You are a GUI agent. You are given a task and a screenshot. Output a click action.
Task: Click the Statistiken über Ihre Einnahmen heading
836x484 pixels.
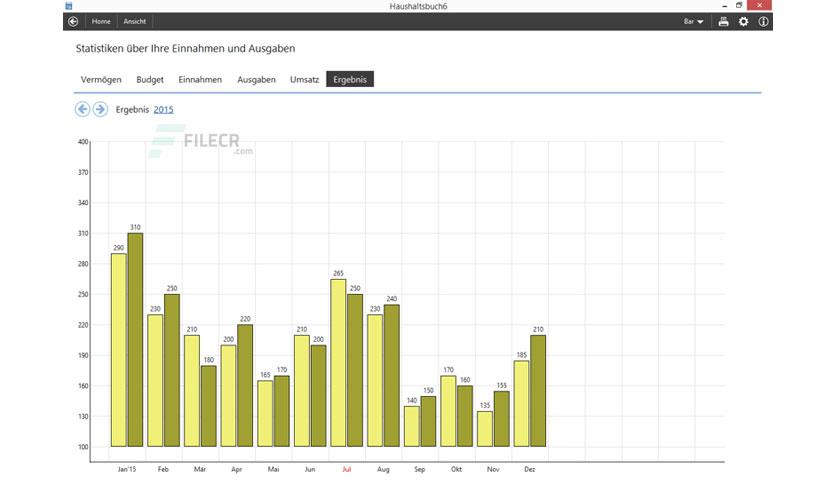(x=185, y=49)
